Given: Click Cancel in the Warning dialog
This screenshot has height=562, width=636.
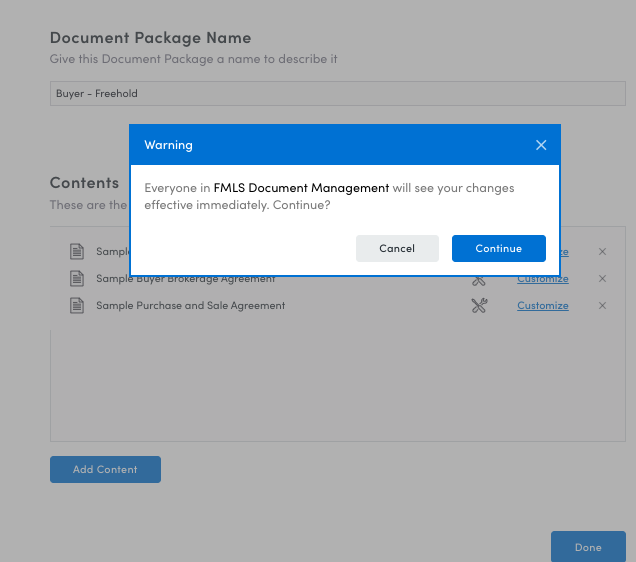Looking at the screenshot, I should [397, 248].
